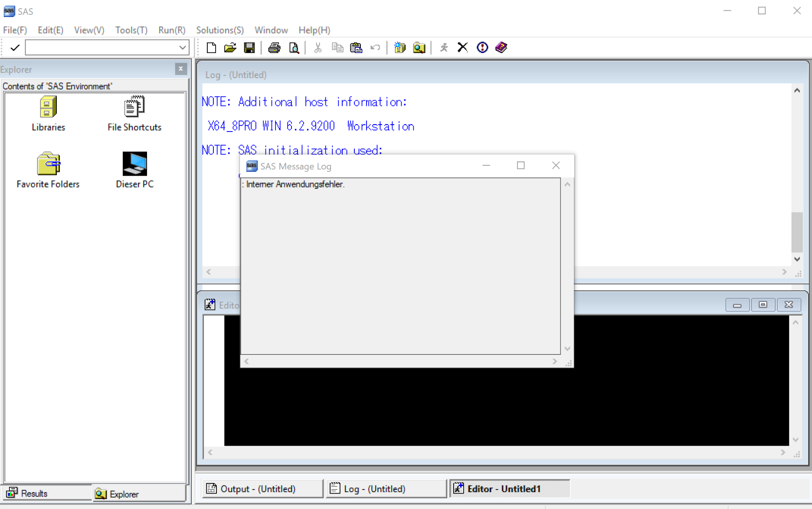Open the Edit(E) menu
812x509 pixels.
click(50, 30)
